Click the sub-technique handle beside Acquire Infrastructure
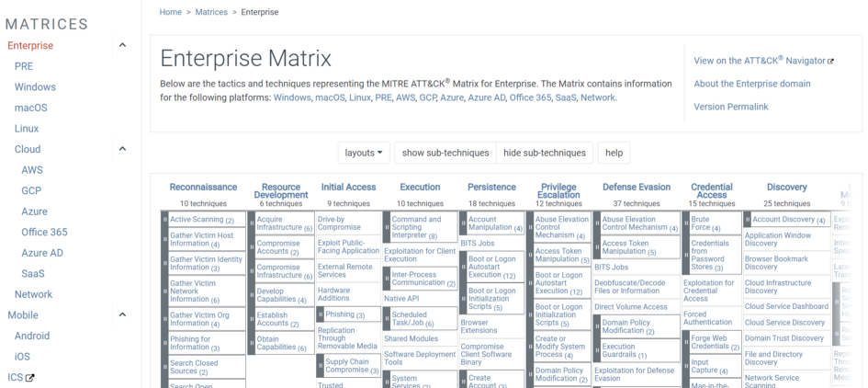The height and width of the screenshot is (388, 868). [253, 223]
